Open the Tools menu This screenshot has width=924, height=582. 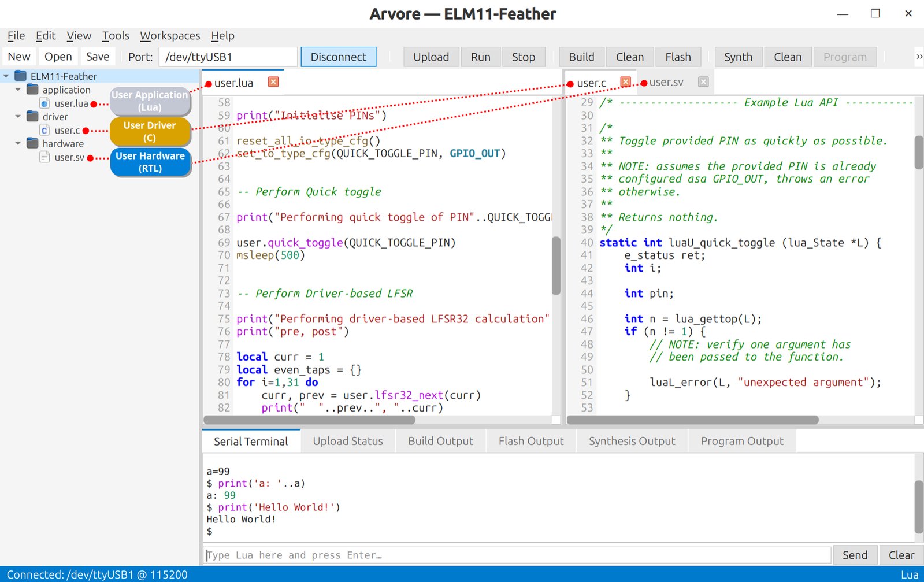pyautogui.click(x=116, y=36)
